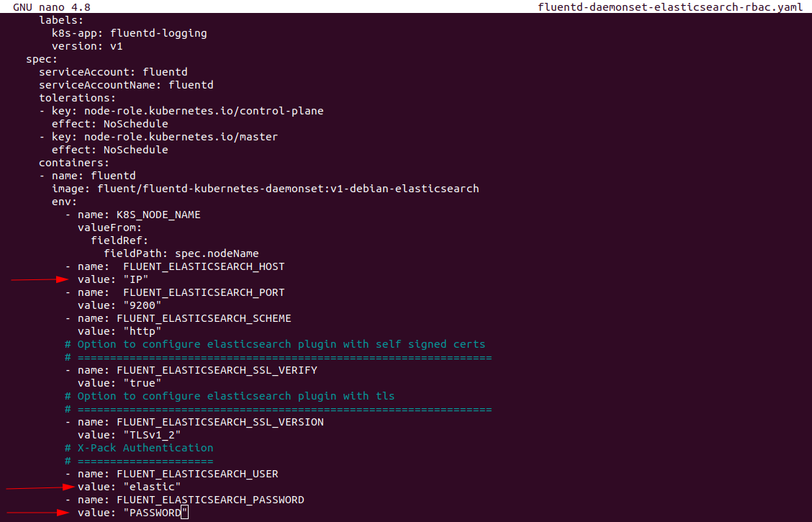The width and height of the screenshot is (812, 522).
Task: Click the FLUENT_ELASTICSEARCH_PASSWORD name line
Action: tap(184, 499)
